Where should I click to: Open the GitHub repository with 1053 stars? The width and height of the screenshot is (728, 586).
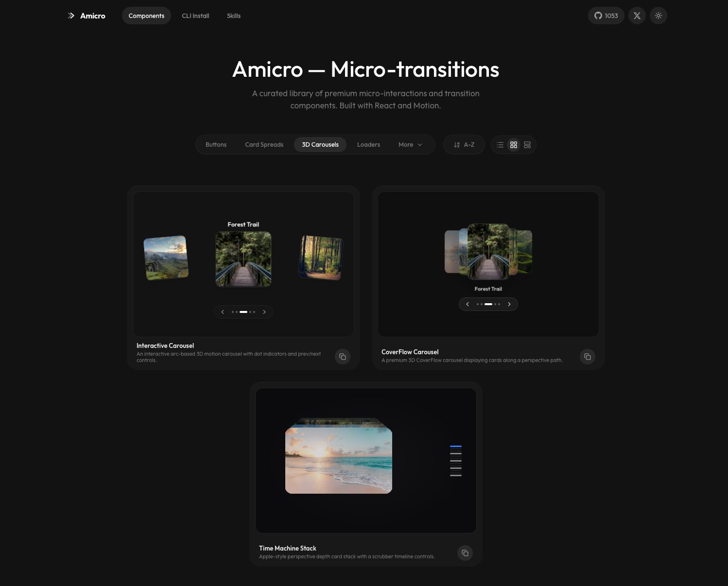coord(606,16)
